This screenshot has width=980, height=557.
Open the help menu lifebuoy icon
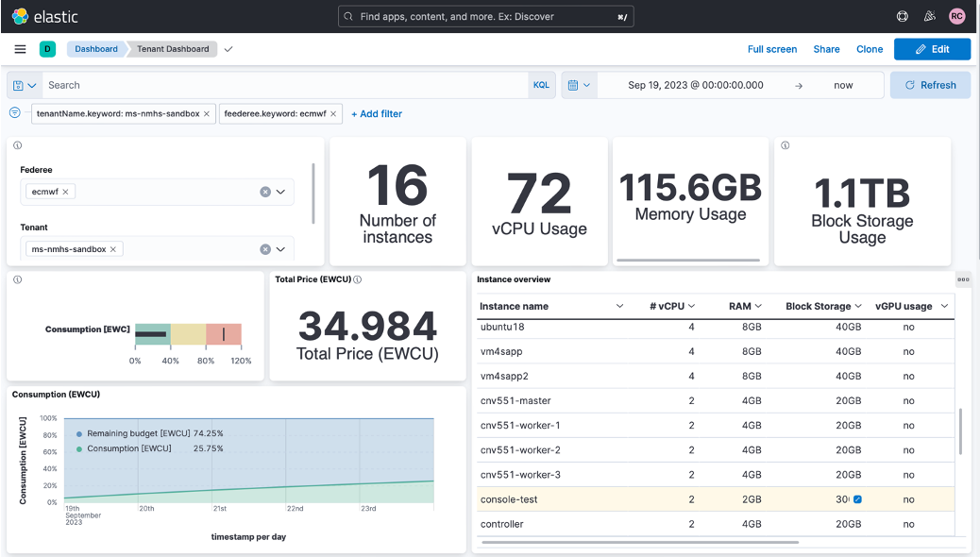[902, 17]
